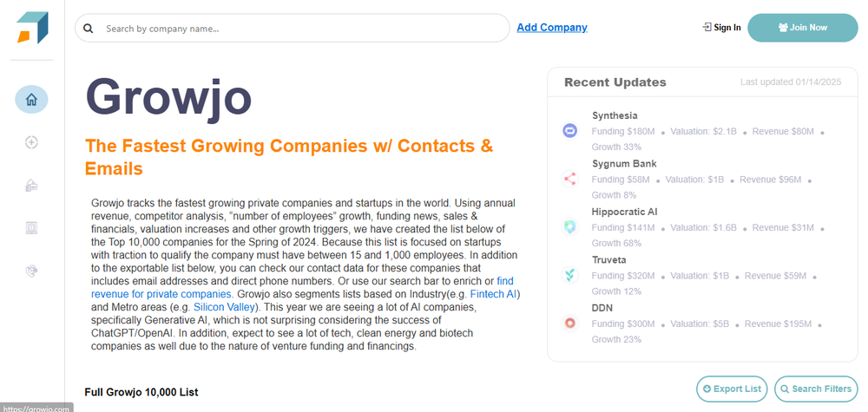Viewport: 868px width, 412px height.
Task: Open the Search Filters button
Action: click(815, 389)
